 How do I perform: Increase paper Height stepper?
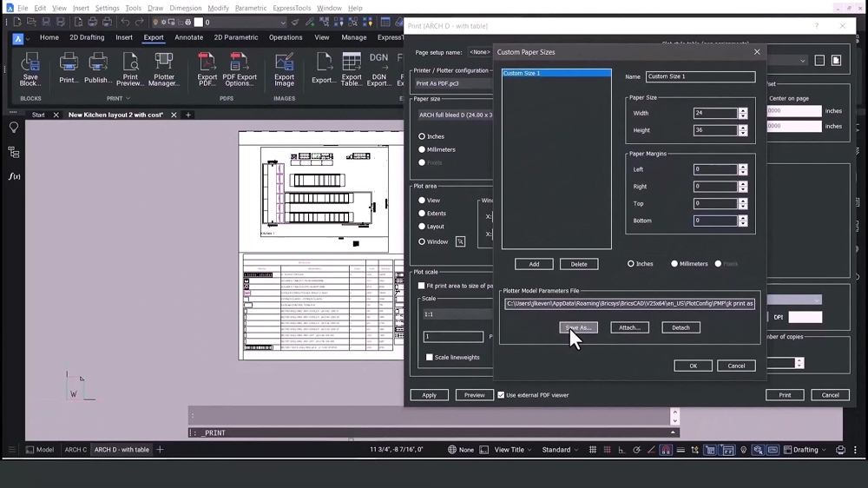pyautogui.click(x=743, y=128)
